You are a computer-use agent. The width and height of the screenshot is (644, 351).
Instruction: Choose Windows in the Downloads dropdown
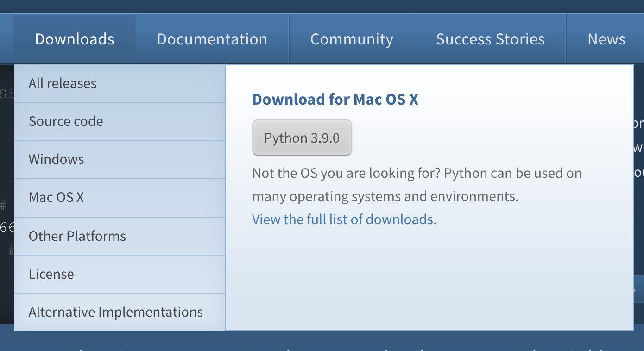pyautogui.click(x=56, y=159)
